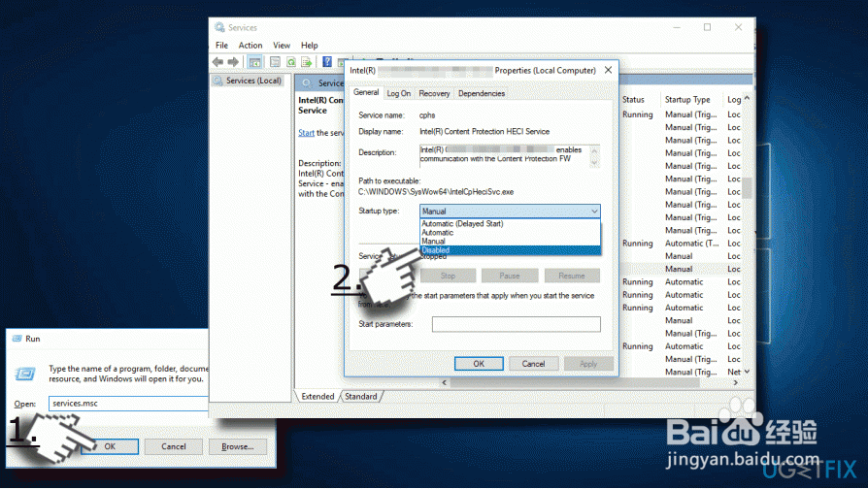
Task: Click the service name value 'cphs'
Action: tap(427, 115)
